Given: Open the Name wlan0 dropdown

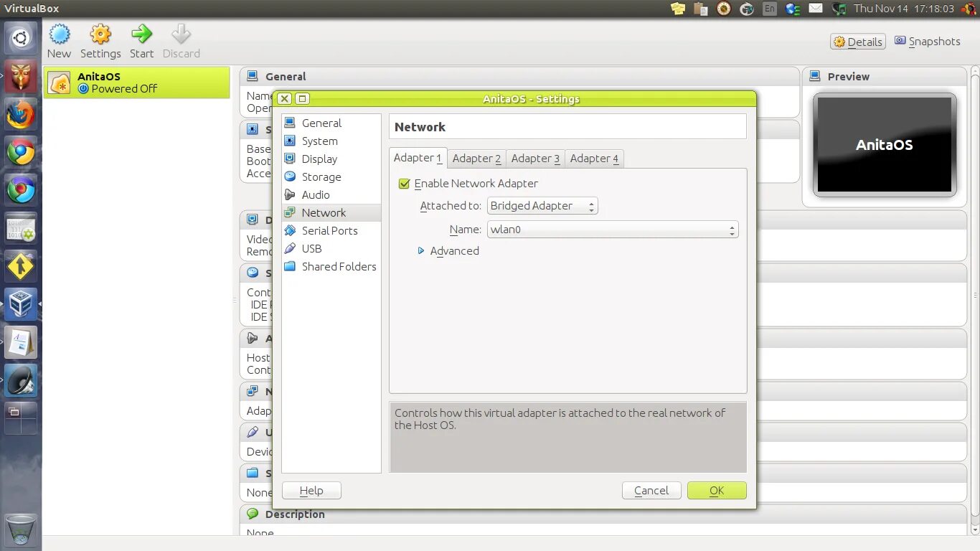Looking at the screenshot, I should (x=612, y=230).
